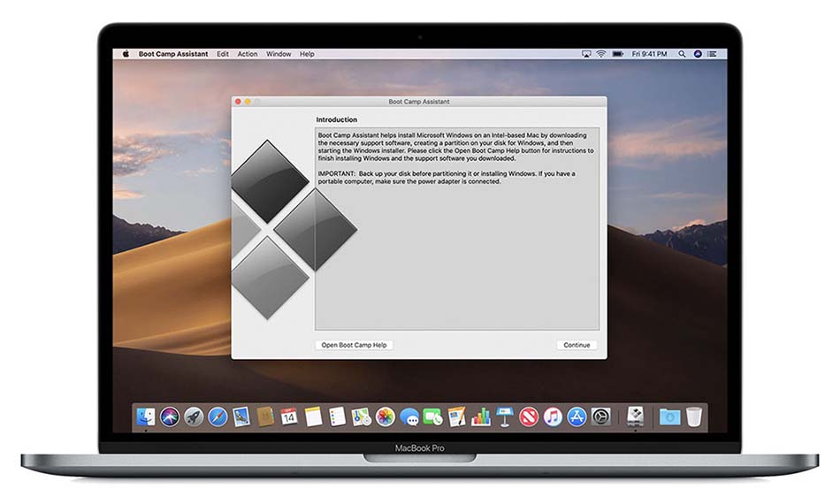The image size is (840, 504).
Task: Click the Fri 9:41 PM clock
Action: (x=649, y=54)
